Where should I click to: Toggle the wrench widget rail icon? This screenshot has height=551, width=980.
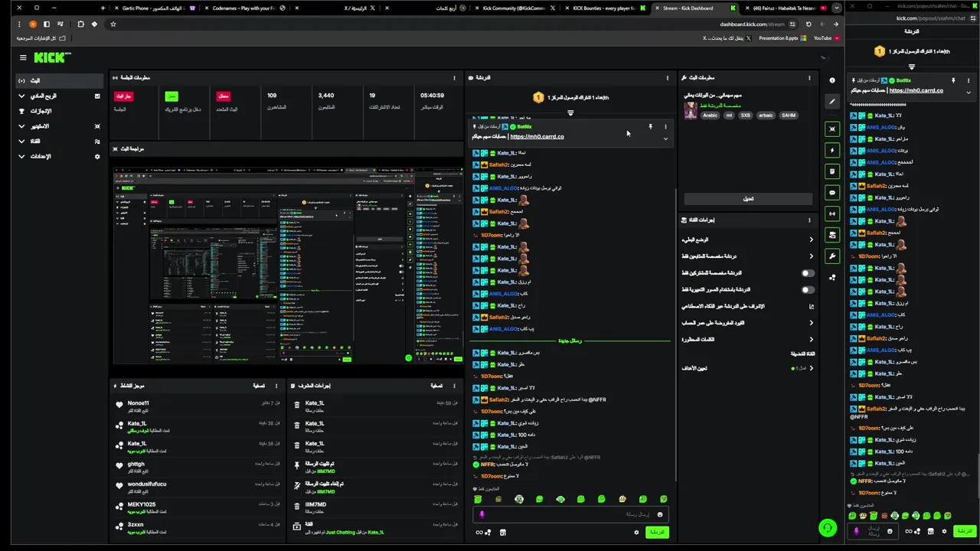pos(832,256)
